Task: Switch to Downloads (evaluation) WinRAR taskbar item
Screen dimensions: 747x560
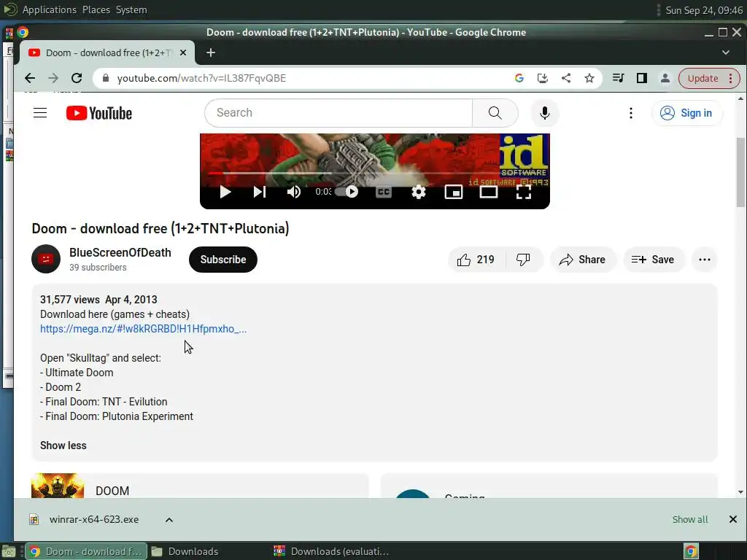Action: [x=333, y=551]
